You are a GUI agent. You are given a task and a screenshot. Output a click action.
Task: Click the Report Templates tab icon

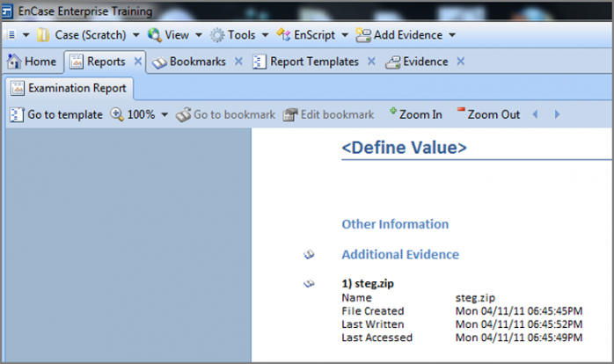click(x=259, y=62)
